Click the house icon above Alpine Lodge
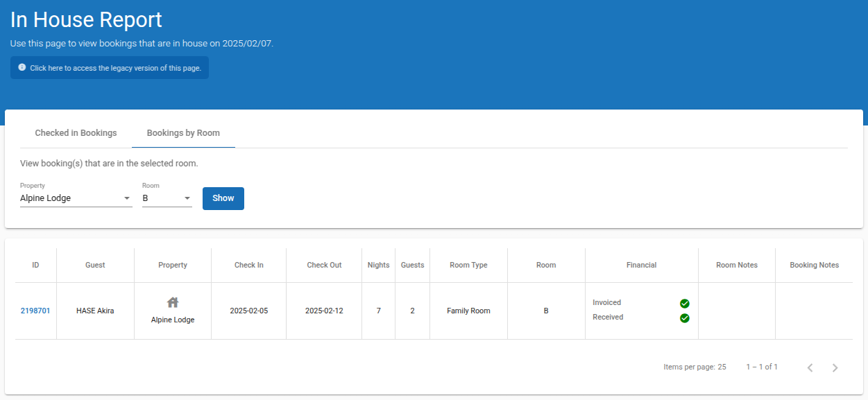868x400 pixels. (x=173, y=302)
